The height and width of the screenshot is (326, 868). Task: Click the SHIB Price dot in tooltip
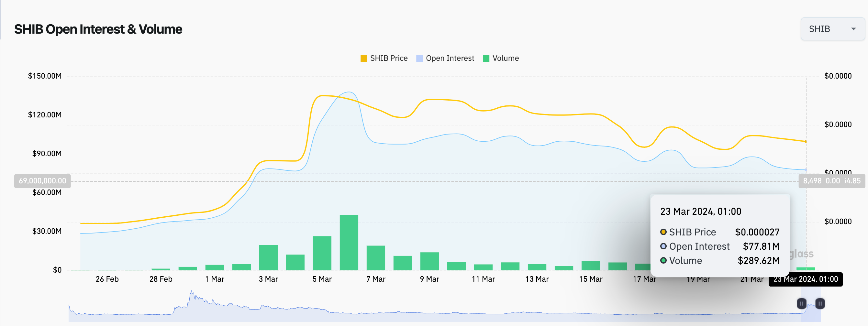point(663,232)
